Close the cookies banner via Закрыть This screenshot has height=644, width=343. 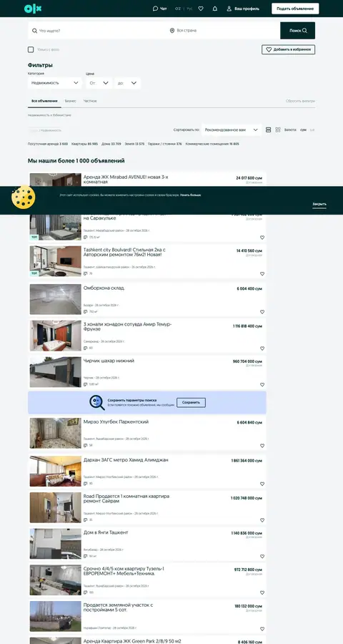tap(319, 204)
